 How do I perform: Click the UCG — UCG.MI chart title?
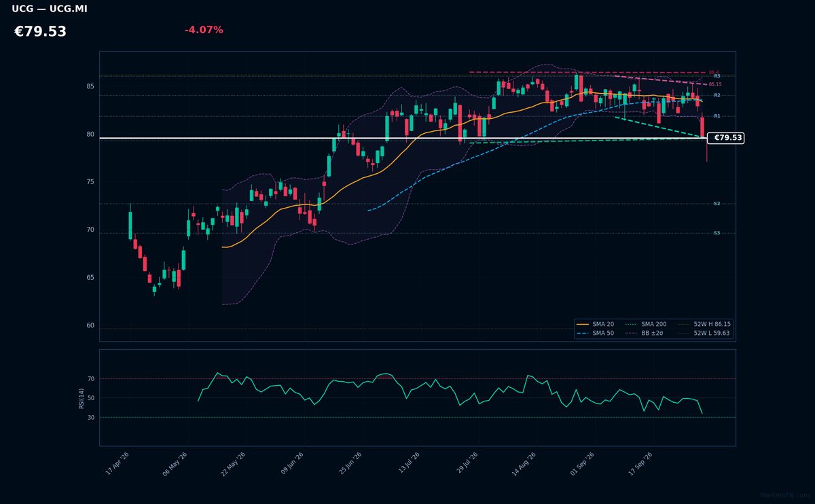[x=50, y=9]
